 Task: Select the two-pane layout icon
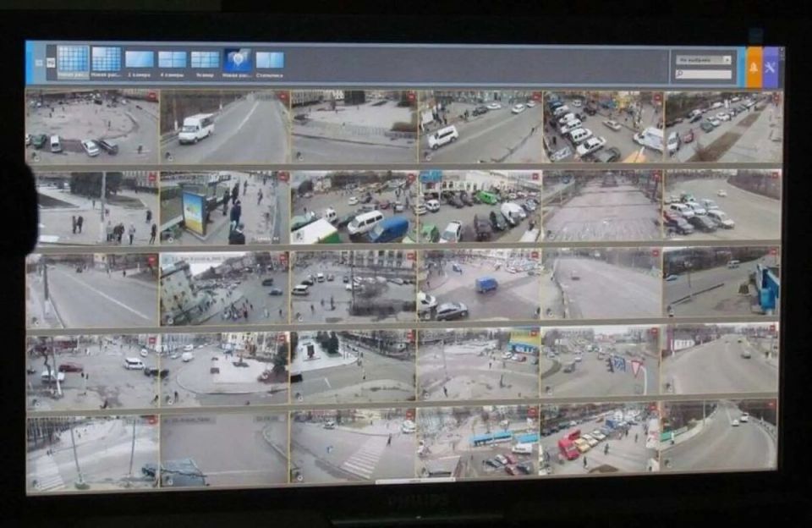click(x=270, y=60)
